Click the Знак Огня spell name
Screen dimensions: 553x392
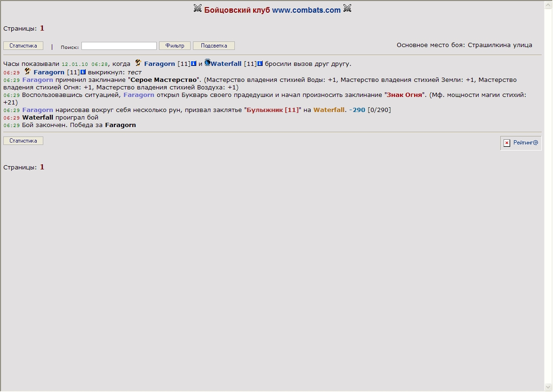404,95
